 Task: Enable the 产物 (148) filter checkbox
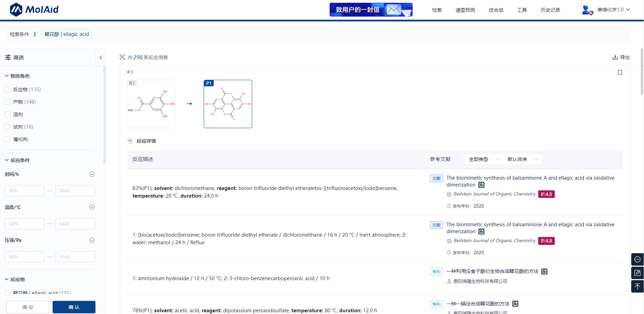tap(8, 102)
